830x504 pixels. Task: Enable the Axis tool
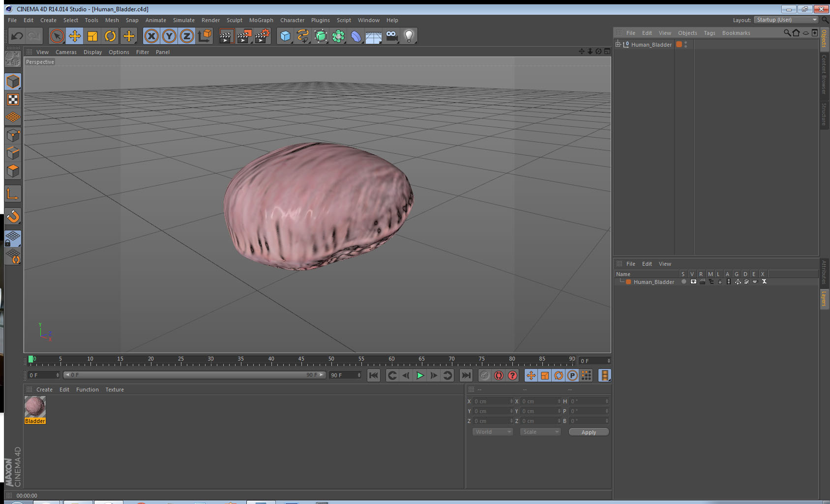(x=13, y=194)
